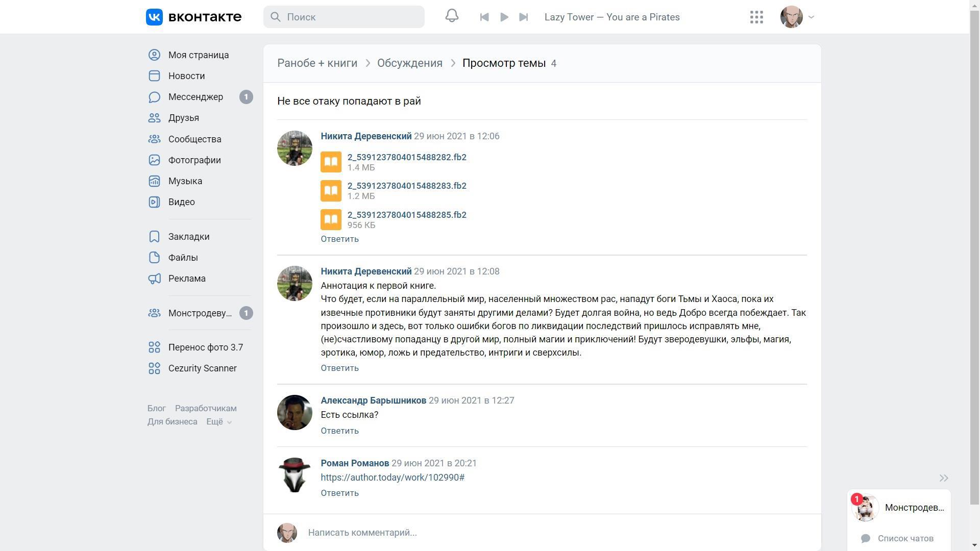
Task: Go to "Ранобе + книги" breadcrumb
Action: point(317,63)
